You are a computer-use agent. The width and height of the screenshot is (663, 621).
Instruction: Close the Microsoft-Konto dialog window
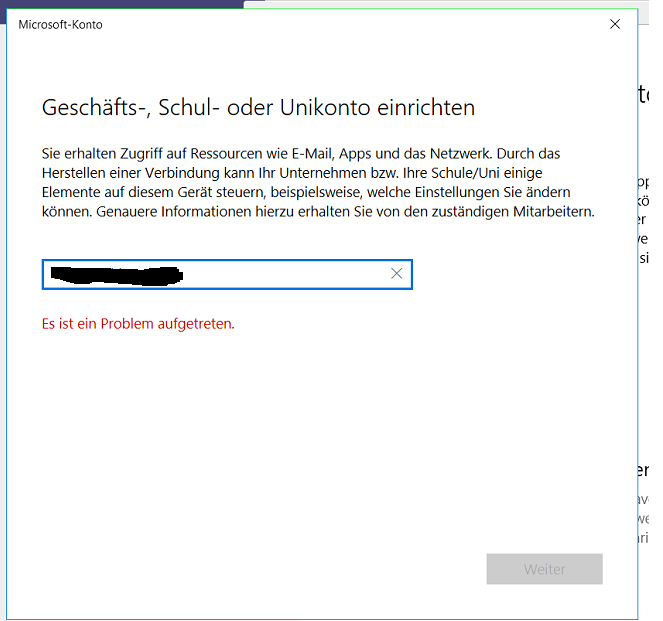pyautogui.click(x=615, y=24)
